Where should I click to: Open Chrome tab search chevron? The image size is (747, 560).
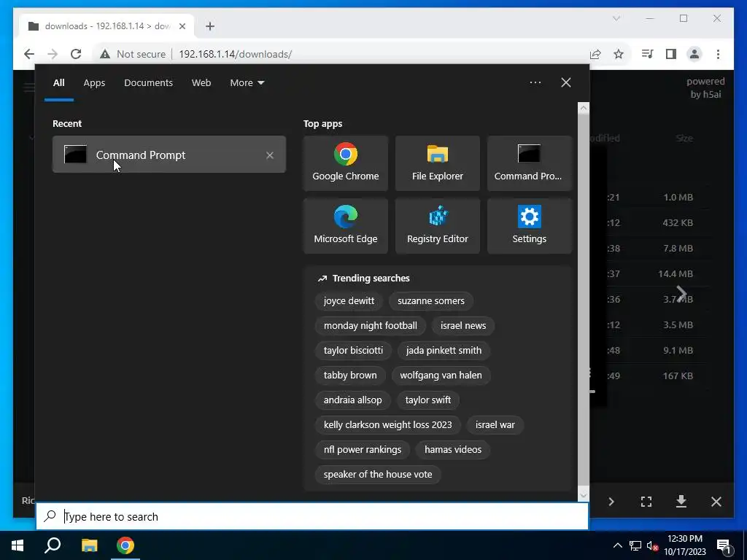[x=616, y=18]
